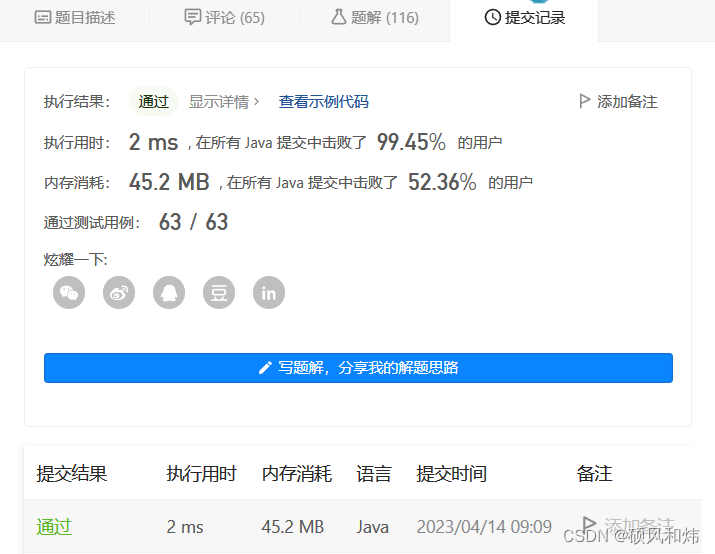Click the 通过 result badge

point(154,101)
